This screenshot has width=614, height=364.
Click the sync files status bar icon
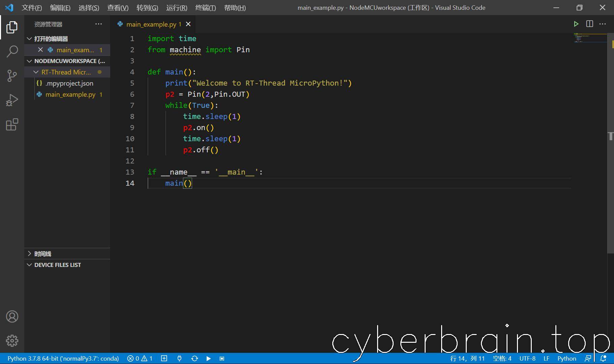tap(194, 358)
